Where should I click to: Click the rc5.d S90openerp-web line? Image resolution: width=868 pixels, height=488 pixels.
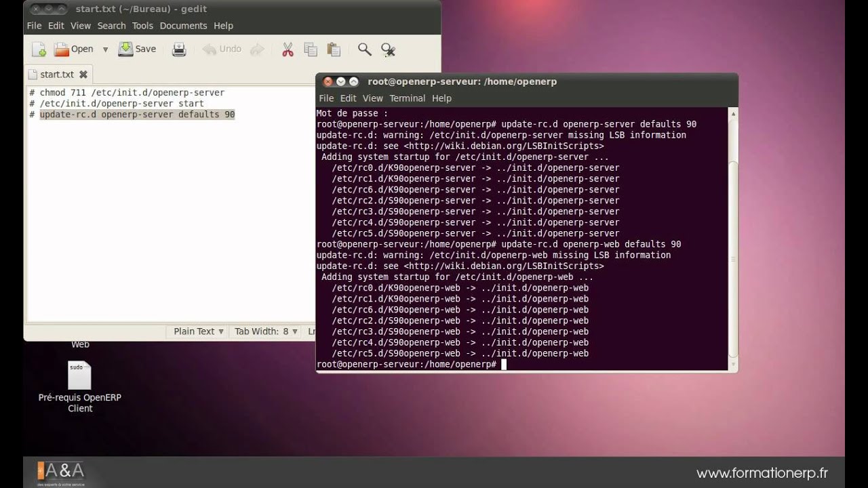tap(460, 353)
